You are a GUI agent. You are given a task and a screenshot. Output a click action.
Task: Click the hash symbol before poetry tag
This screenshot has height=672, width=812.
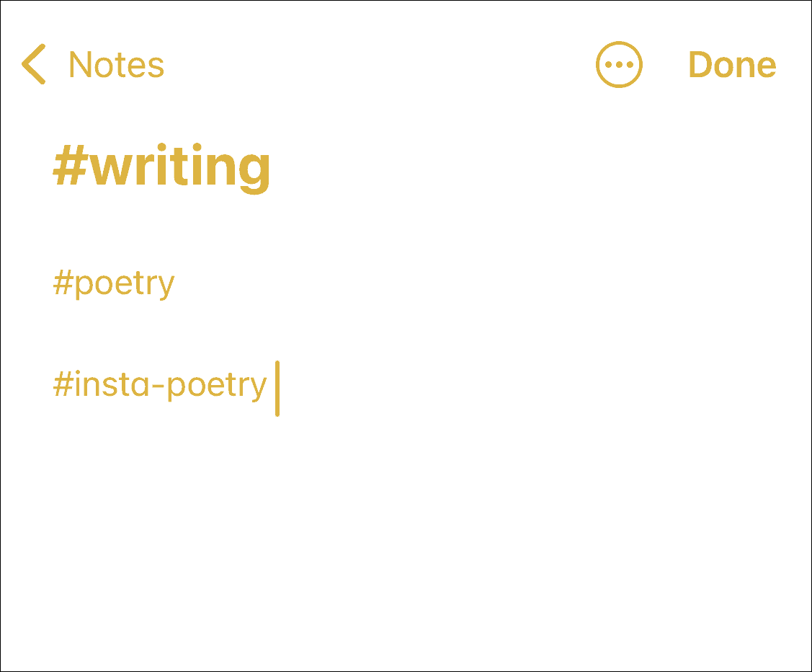tap(63, 283)
